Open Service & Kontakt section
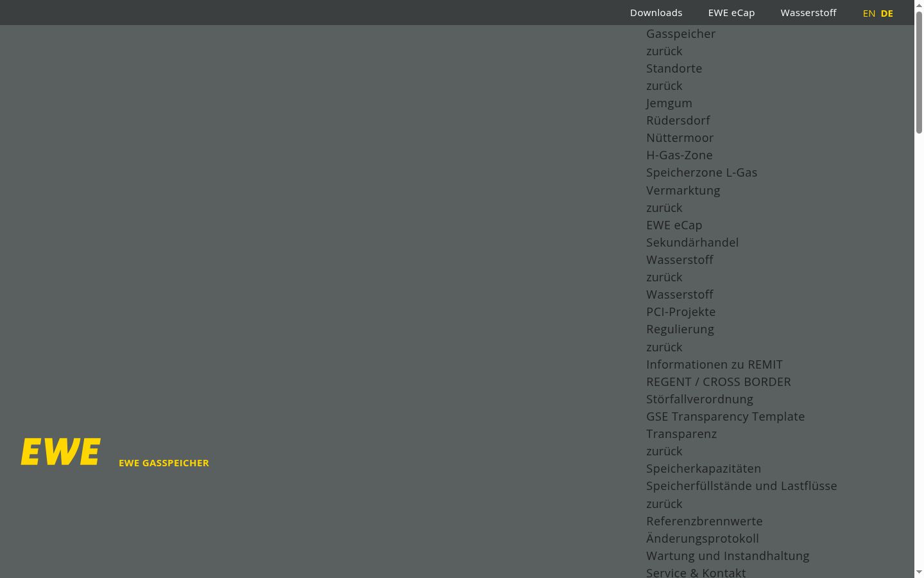This screenshot has height=578, width=924. pos(696,573)
